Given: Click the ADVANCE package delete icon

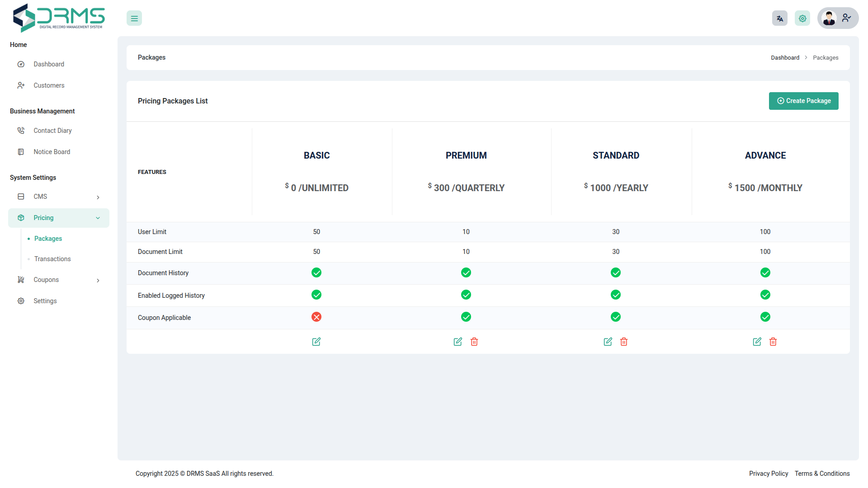Looking at the screenshot, I should click(773, 342).
